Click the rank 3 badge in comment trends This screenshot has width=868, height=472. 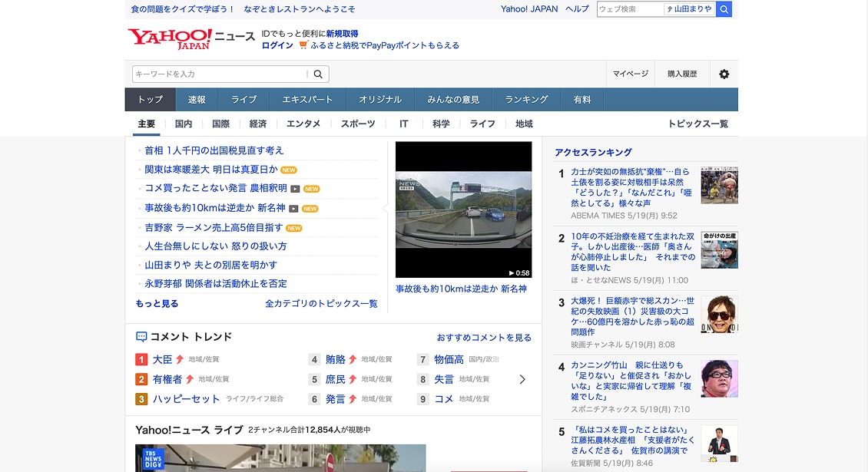click(x=141, y=399)
